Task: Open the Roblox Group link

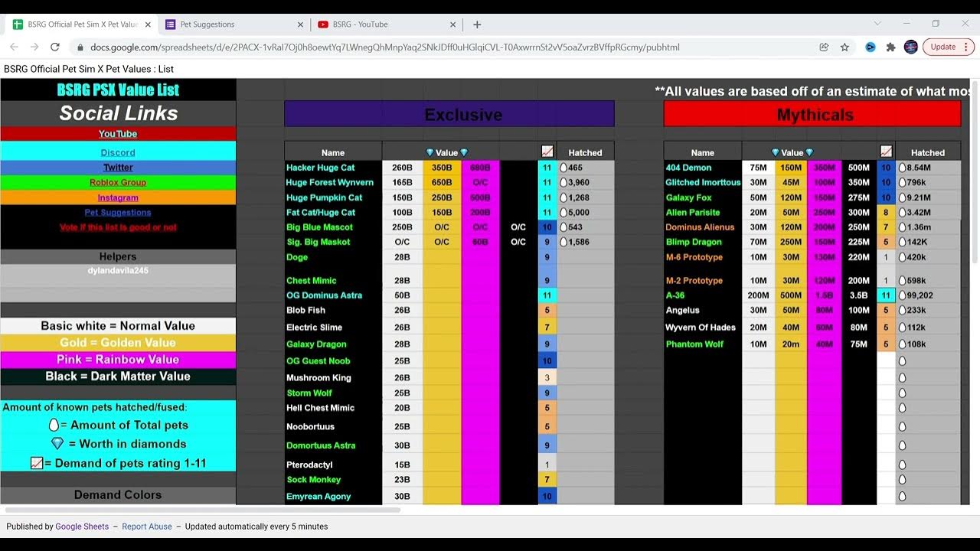Action: click(x=118, y=182)
